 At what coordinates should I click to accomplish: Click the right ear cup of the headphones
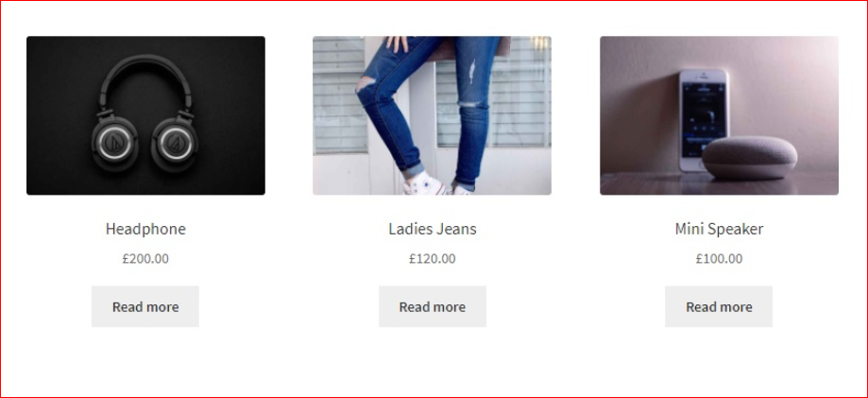coord(175,143)
